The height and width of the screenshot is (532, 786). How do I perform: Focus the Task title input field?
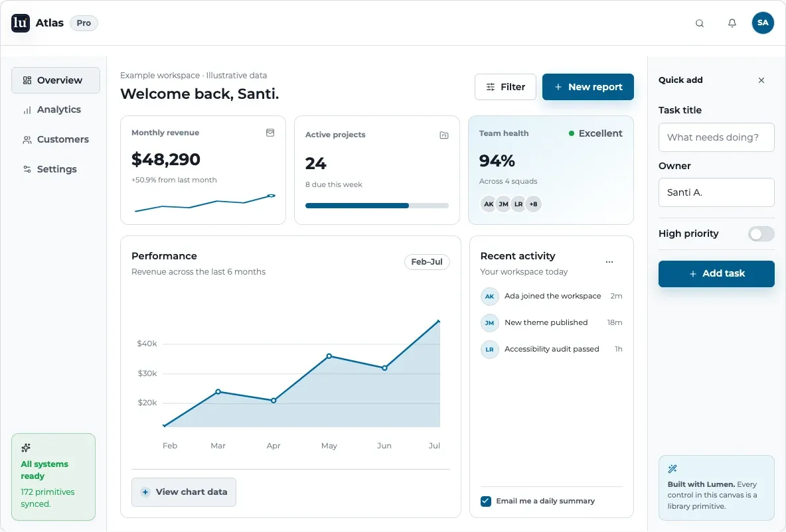click(716, 137)
